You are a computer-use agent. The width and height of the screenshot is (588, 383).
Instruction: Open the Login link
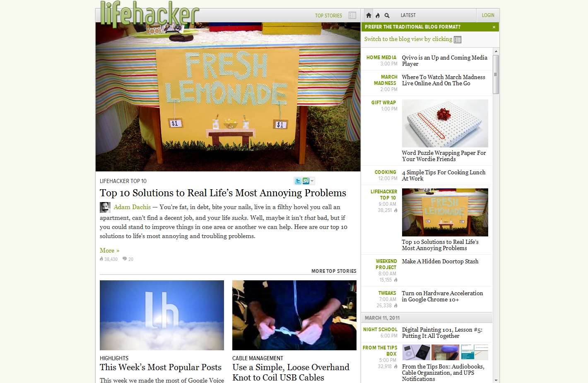[x=488, y=15]
